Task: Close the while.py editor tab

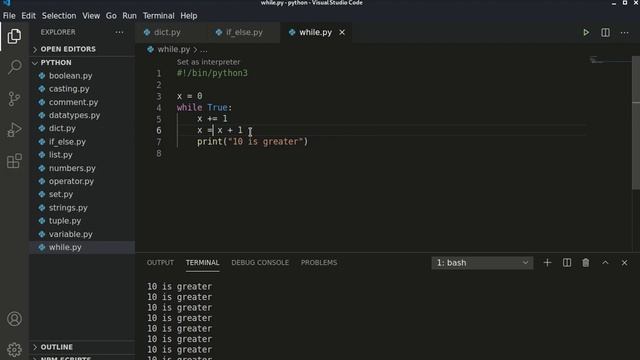Action: [x=342, y=32]
